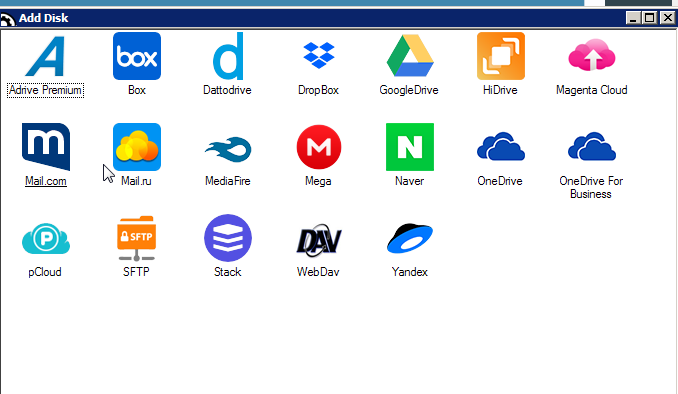
Task: Select the OneDrive For Business icon
Action: [x=592, y=147]
